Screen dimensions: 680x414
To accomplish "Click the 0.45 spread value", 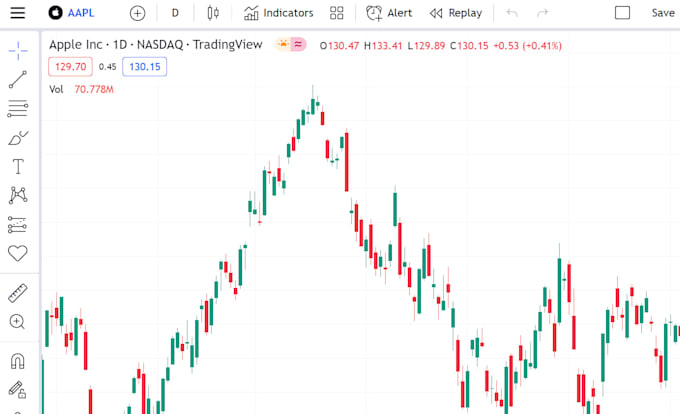I will [108, 67].
